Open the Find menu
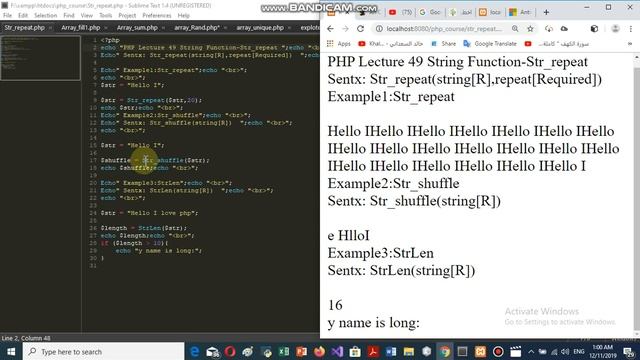The height and width of the screenshot is (360, 640). click(69, 16)
